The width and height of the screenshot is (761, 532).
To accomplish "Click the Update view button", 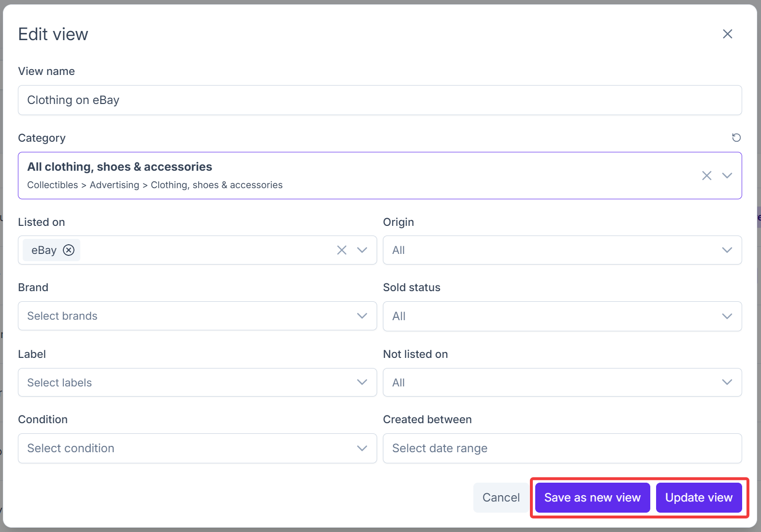I will (x=699, y=498).
